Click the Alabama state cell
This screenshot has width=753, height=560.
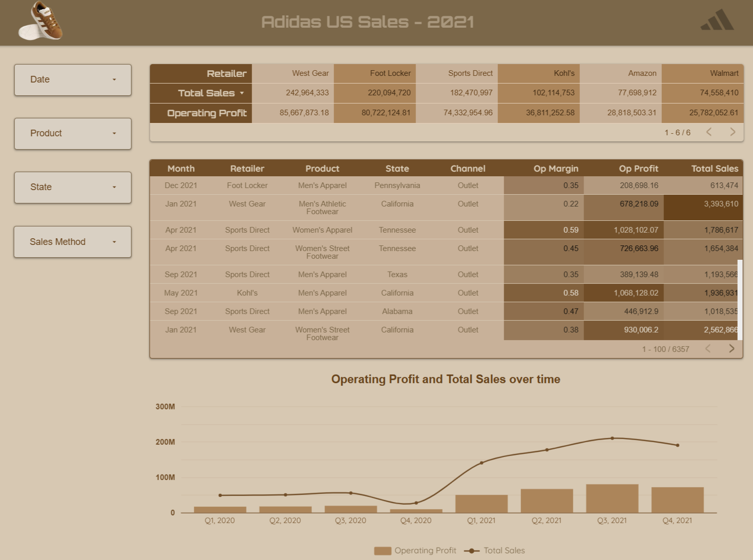pos(397,312)
